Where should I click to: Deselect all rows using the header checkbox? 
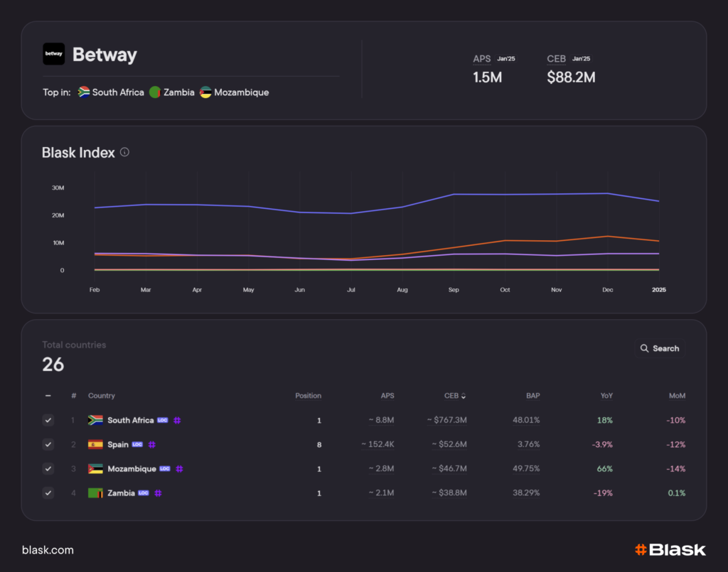[x=48, y=396]
